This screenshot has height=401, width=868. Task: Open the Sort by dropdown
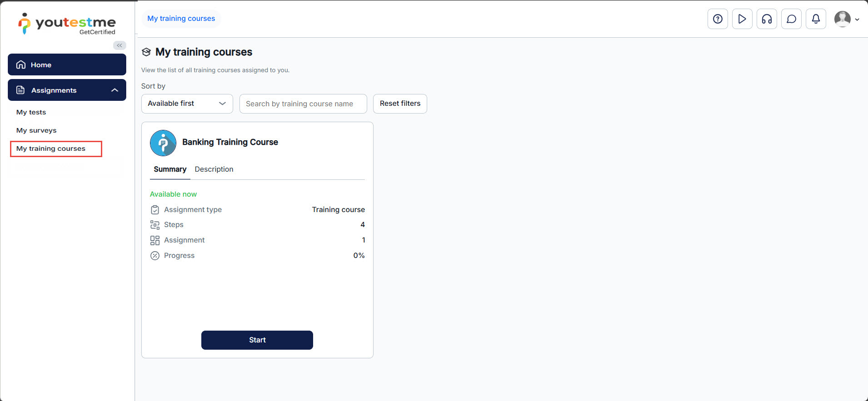coord(187,104)
